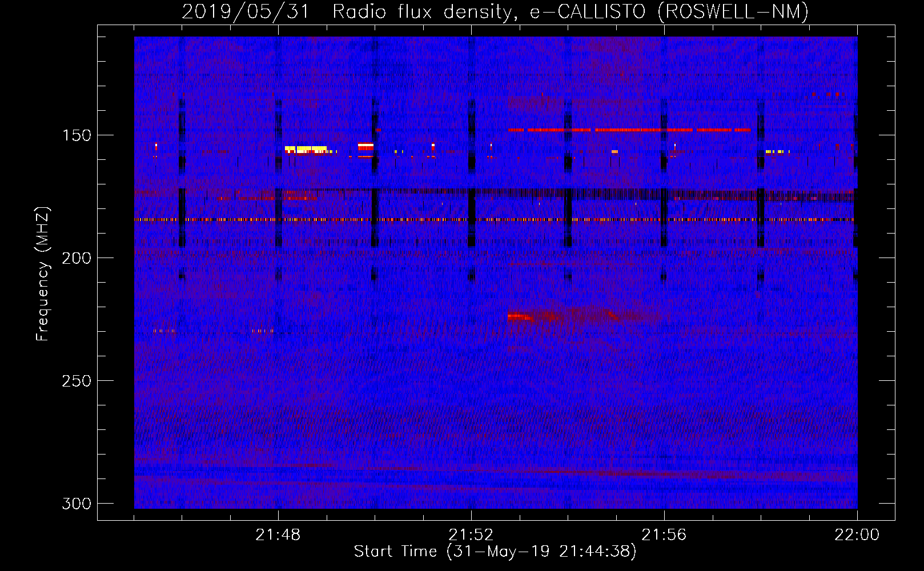Screen dimensions: 924x571
Task: Click the long red line just below 150 MHz
Action: click(x=629, y=130)
